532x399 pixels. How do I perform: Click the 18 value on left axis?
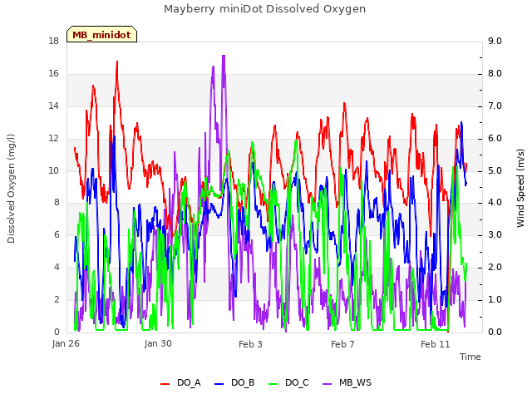[x=53, y=42]
